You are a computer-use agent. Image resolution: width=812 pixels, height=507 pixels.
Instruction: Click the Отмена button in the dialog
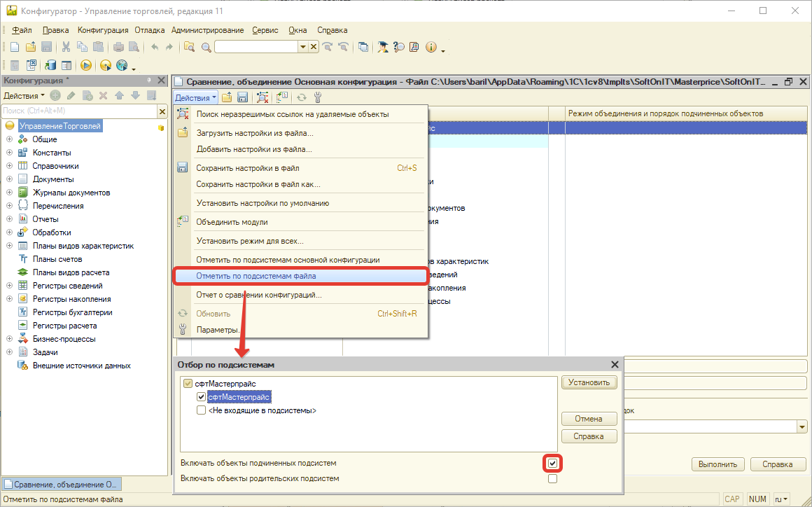[x=589, y=419]
